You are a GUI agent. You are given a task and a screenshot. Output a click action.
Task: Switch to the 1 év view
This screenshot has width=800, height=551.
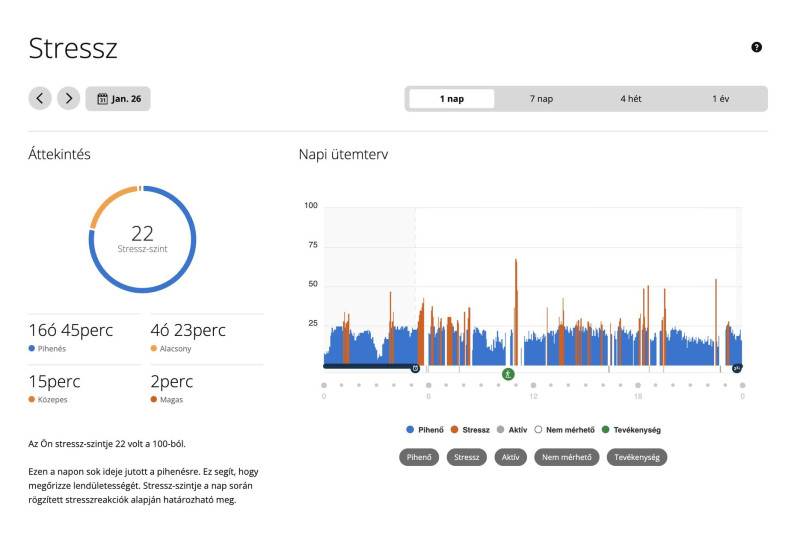[x=721, y=99]
